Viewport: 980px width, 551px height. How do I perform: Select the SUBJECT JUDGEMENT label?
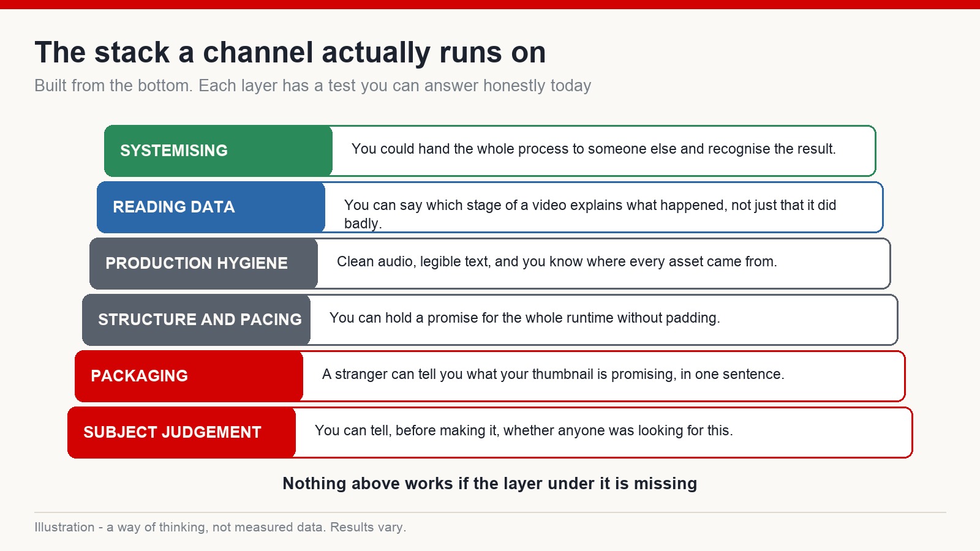[x=181, y=432]
